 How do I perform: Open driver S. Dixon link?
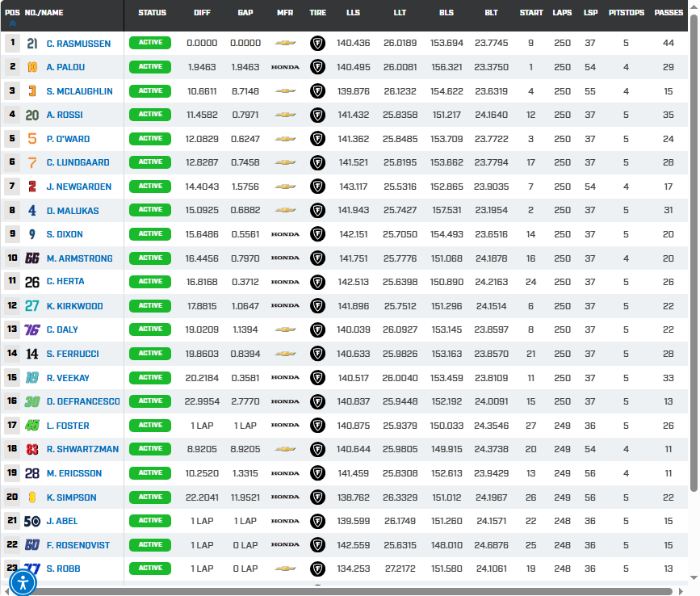click(65, 234)
